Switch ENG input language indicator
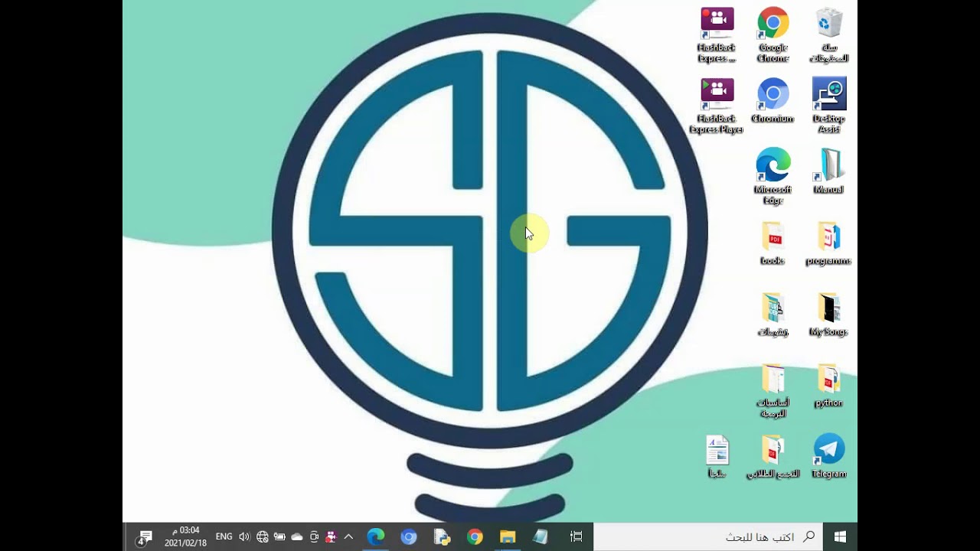980x551 pixels. point(224,537)
